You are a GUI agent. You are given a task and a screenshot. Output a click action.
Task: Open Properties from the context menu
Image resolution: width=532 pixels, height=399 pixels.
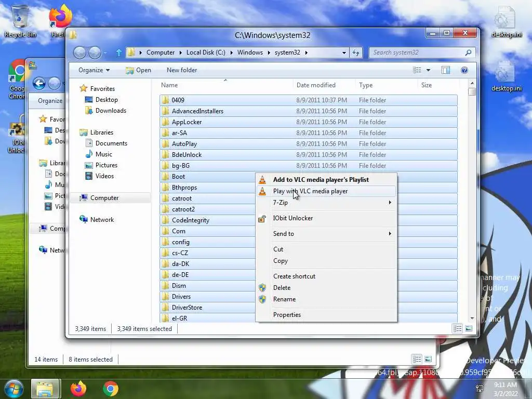pyautogui.click(x=287, y=315)
